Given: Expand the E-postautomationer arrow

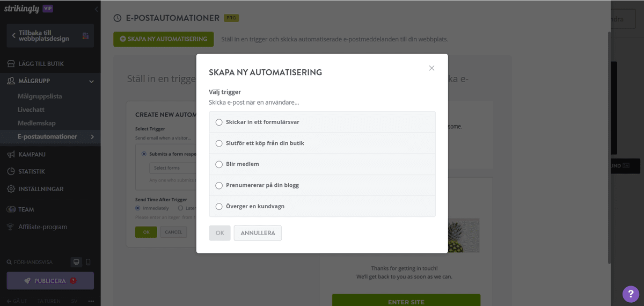Looking at the screenshot, I should [x=92, y=137].
